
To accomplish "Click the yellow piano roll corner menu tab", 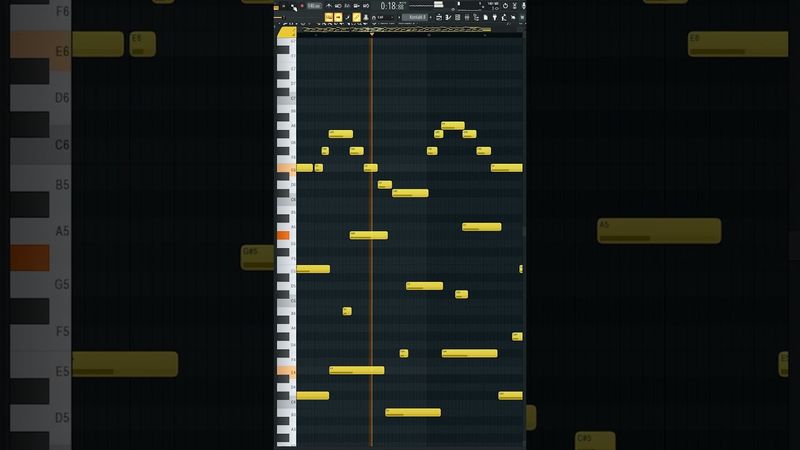I will 287,32.
